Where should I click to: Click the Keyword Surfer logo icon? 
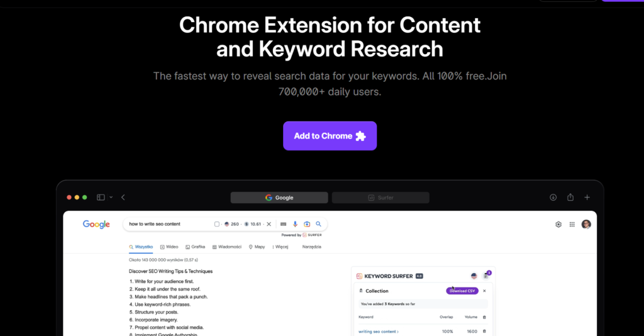click(x=359, y=276)
